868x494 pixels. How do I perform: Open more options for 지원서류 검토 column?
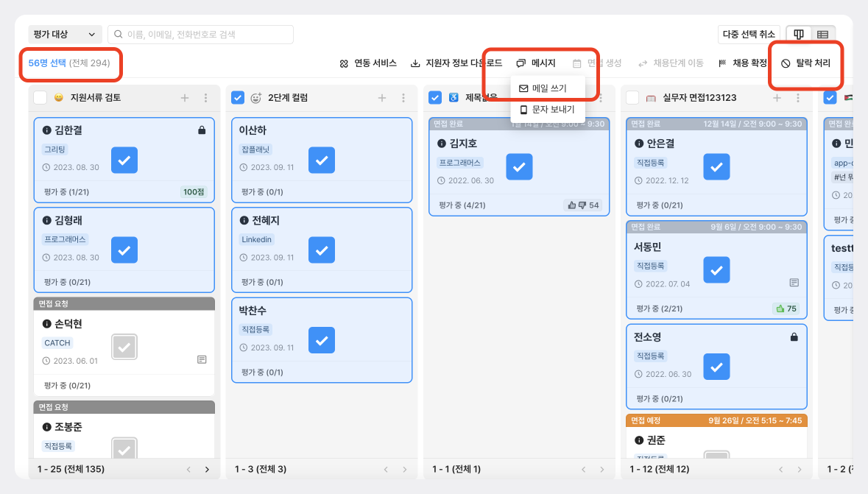click(206, 98)
